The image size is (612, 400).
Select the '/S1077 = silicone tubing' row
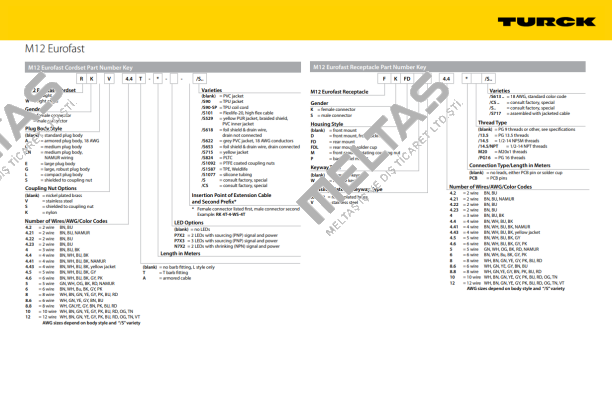[227, 174]
